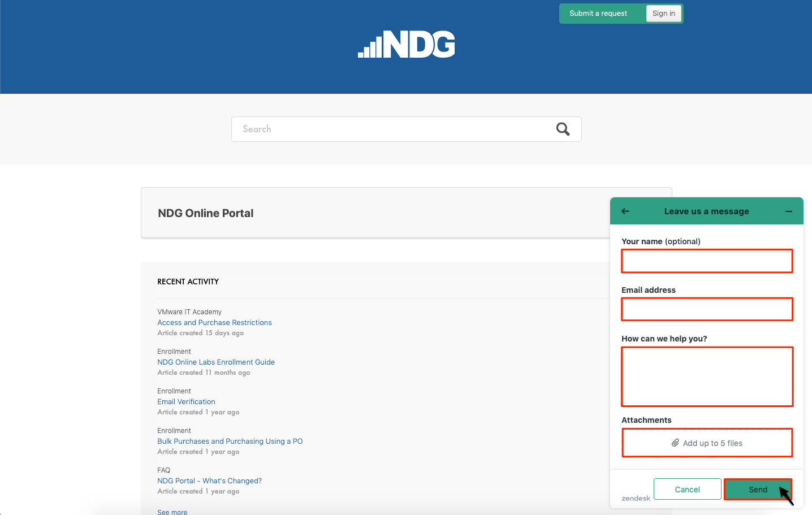Send the message

tap(758, 490)
